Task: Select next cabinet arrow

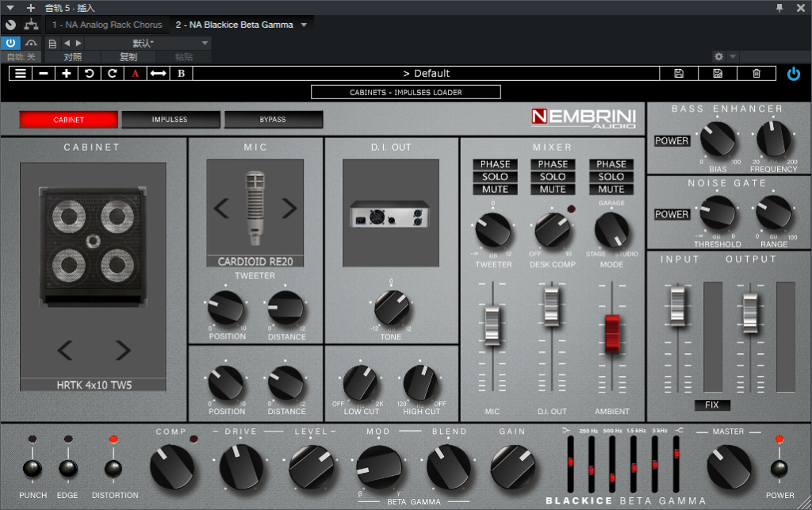Action: tap(123, 351)
